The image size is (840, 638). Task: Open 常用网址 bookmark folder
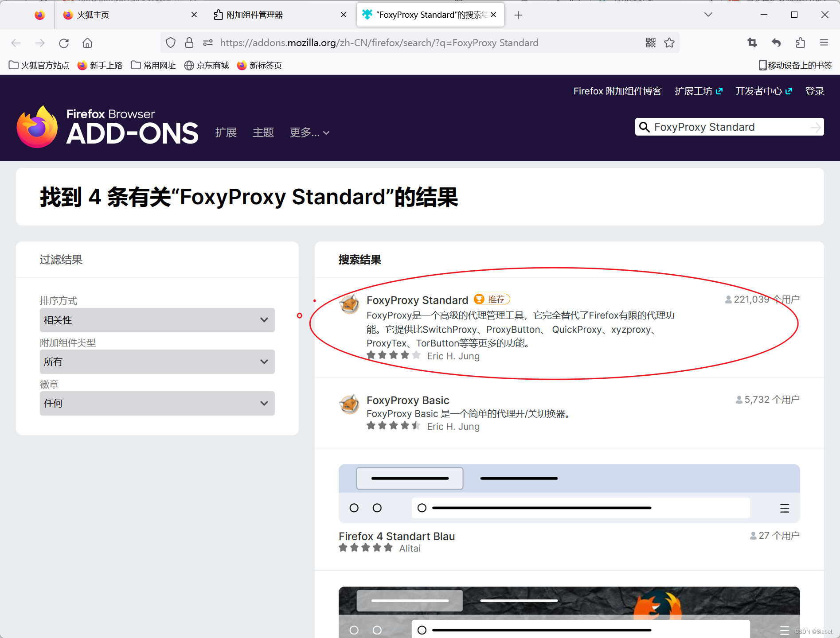click(153, 66)
